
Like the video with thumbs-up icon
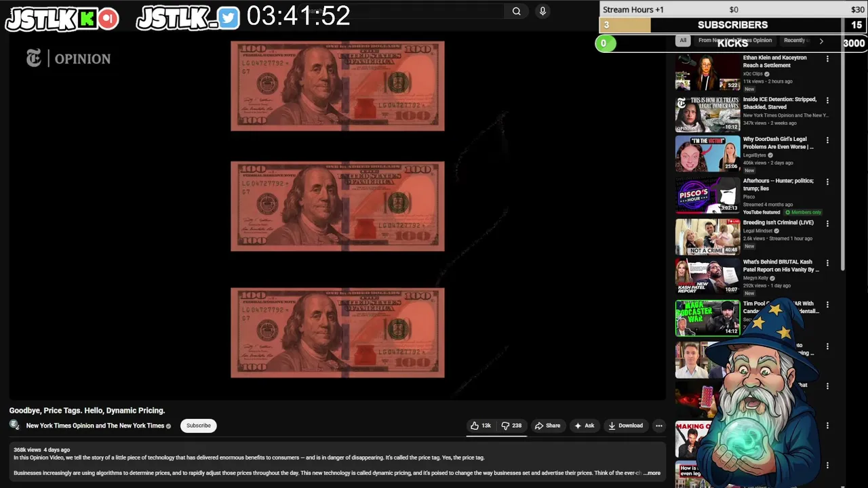481,426
